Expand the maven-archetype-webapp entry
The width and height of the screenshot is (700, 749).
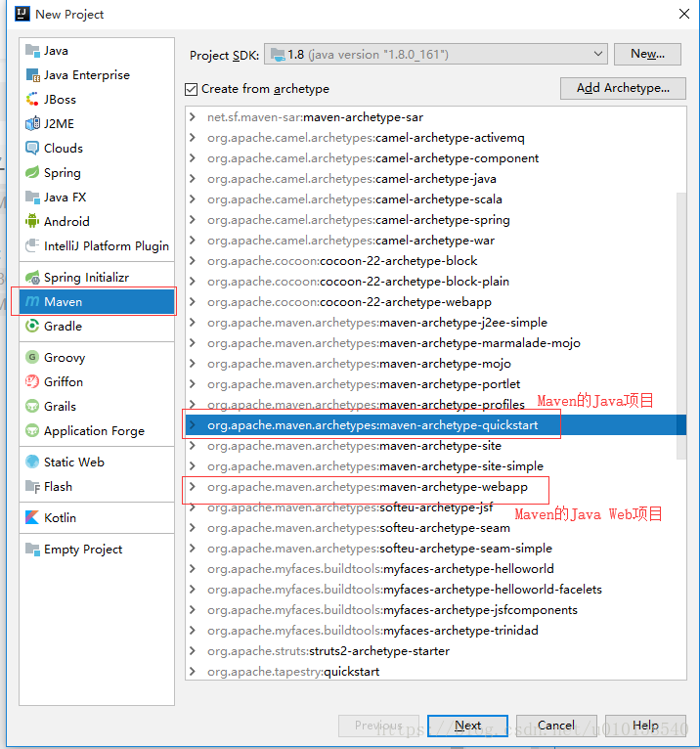tap(193, 486)
